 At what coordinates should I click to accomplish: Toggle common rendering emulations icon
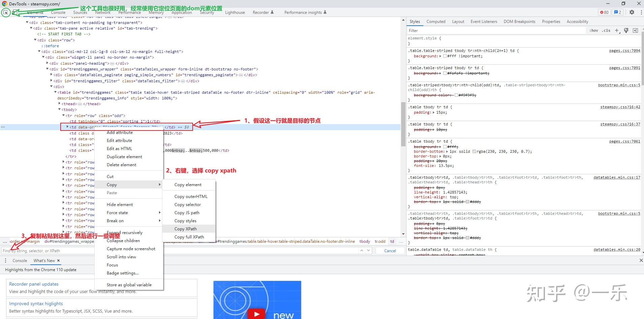(626, 30)
